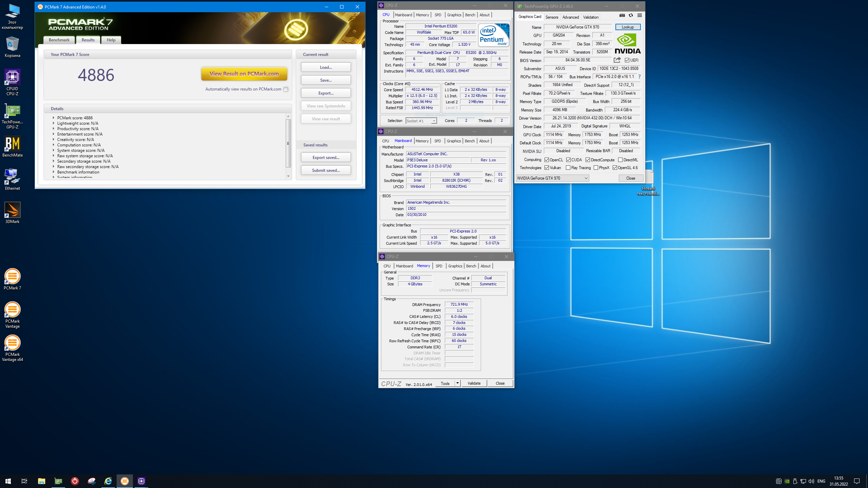868x488 pixels.
Task: Toggle DirectCompute checkbox in GPU-Z
Action: pyautogui.click(x=588, y=160)
